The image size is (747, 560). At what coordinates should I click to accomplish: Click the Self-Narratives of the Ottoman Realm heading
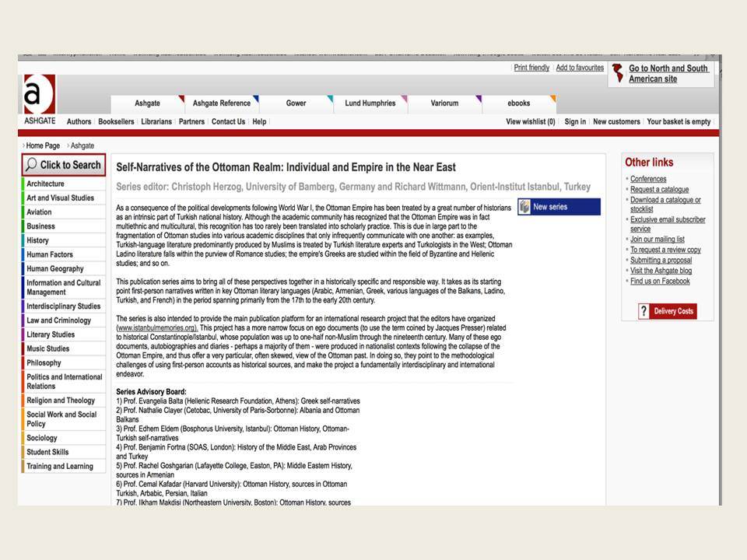(286, 167)
